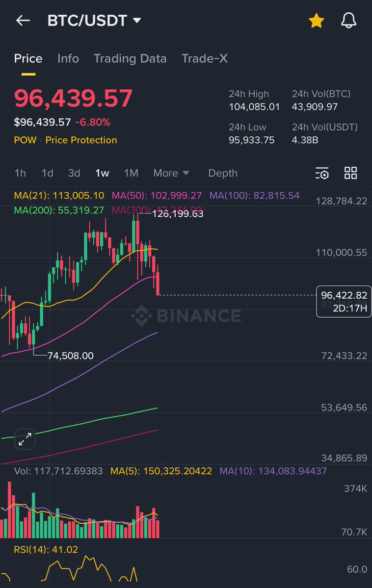The image size is (372, 588).
Task: Select the 1d interval
Action: pos(47,173)
